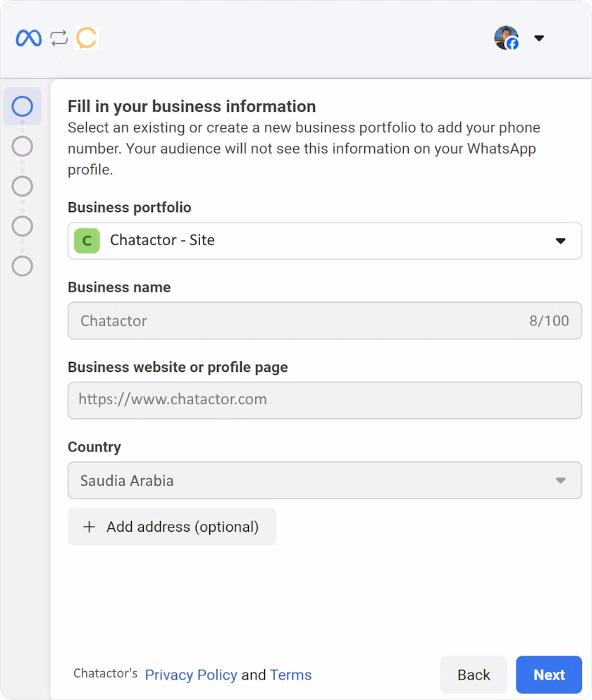Click the user profile avatar
The width and height of the screenshot is (592, 700).
[x=506, y=38]
